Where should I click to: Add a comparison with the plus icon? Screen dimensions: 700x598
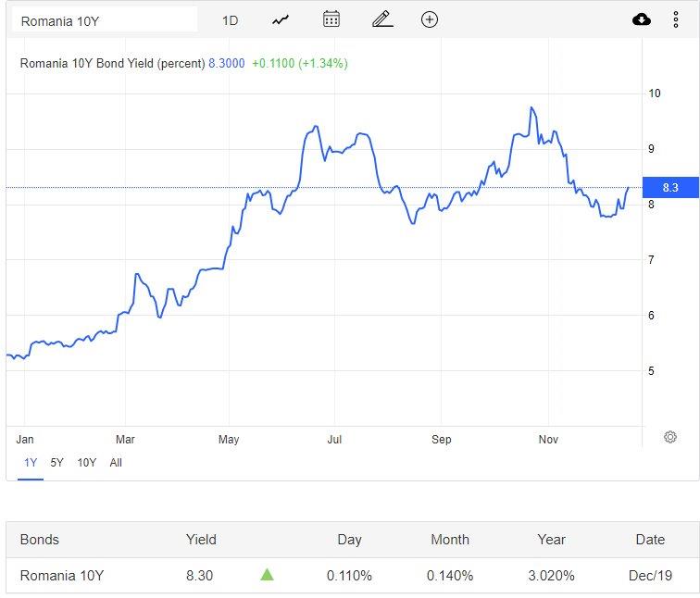point(430,19)
